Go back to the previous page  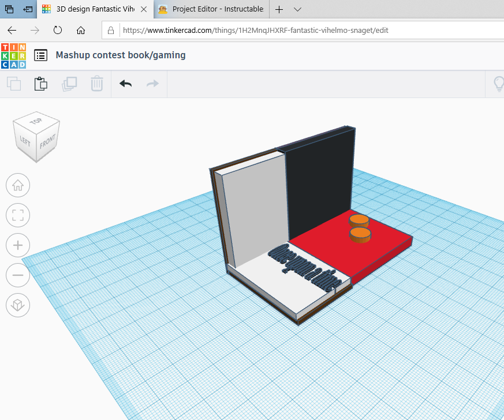point(12,30)
